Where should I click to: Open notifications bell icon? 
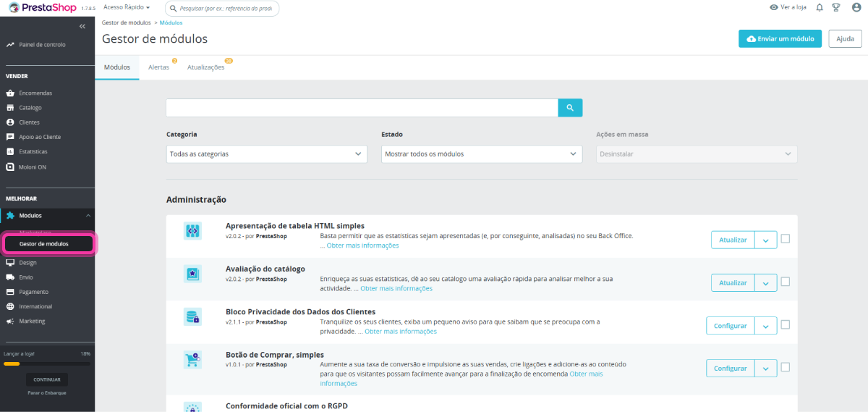pos(820,7)
